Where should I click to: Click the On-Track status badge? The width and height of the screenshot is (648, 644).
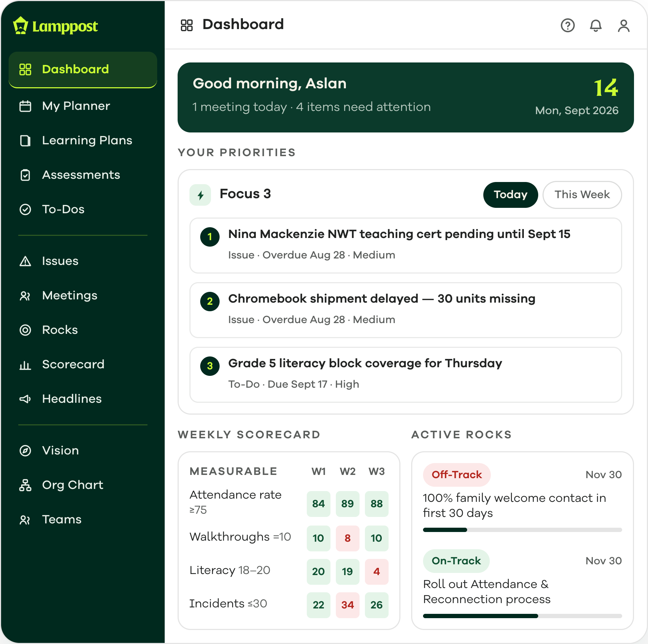[456, 561]
